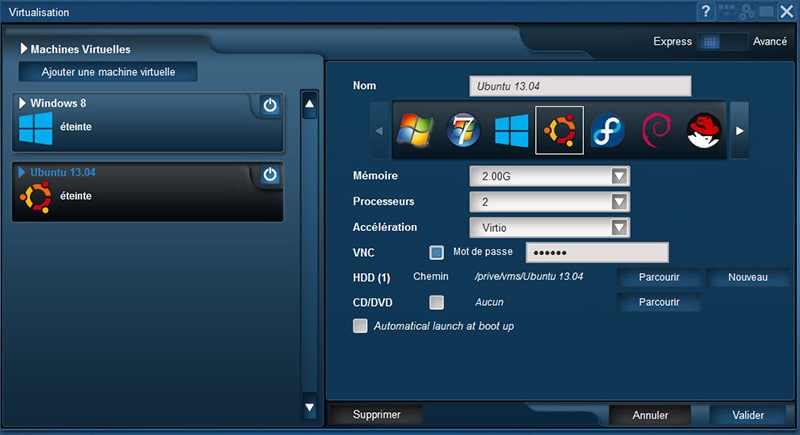Select the Red Hat OS icon
The height and width of the screenshot is (435, 800).
click(704, 131)
